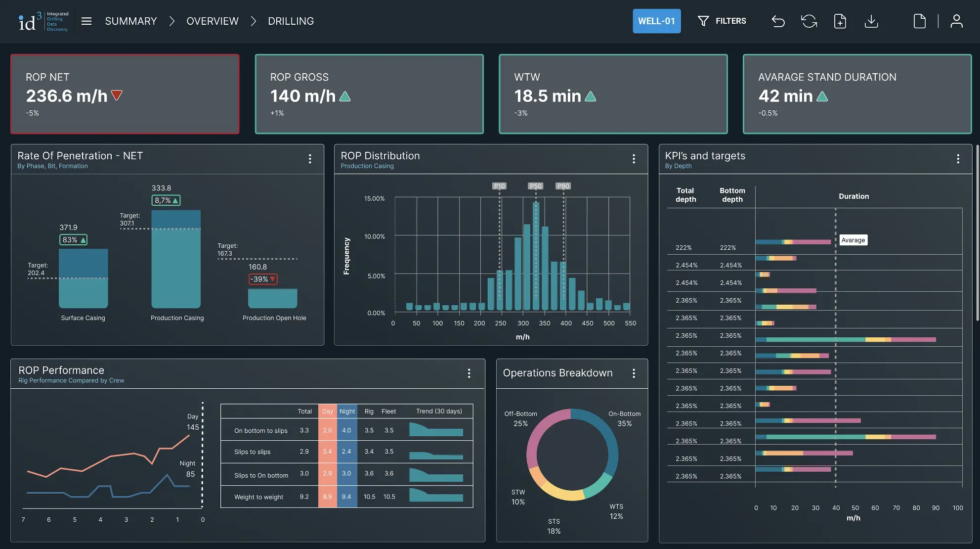This screenshot has width=980, height=549.
Task: Navigate to SUMMARY breadcrumb
Action: [x=130, y=21]
